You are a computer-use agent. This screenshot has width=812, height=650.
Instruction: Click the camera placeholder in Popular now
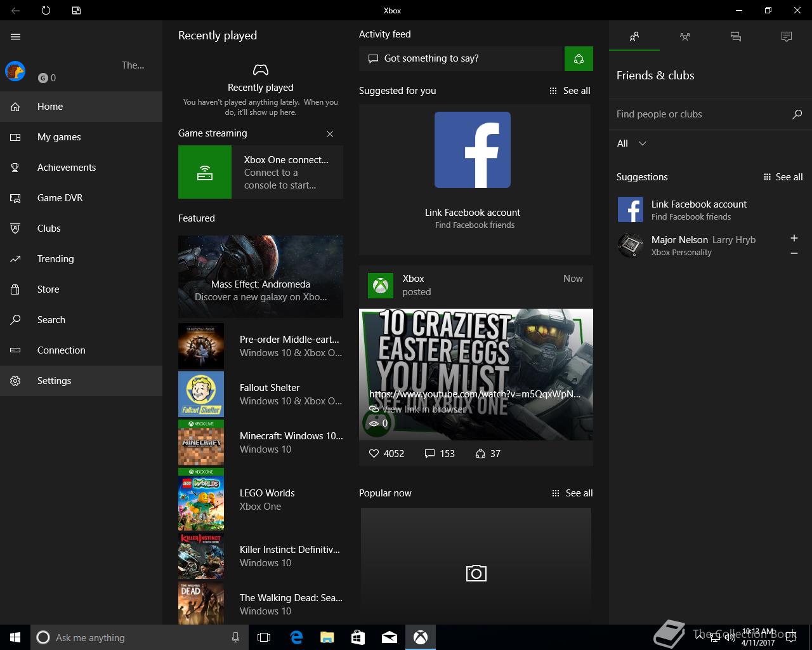476,573
